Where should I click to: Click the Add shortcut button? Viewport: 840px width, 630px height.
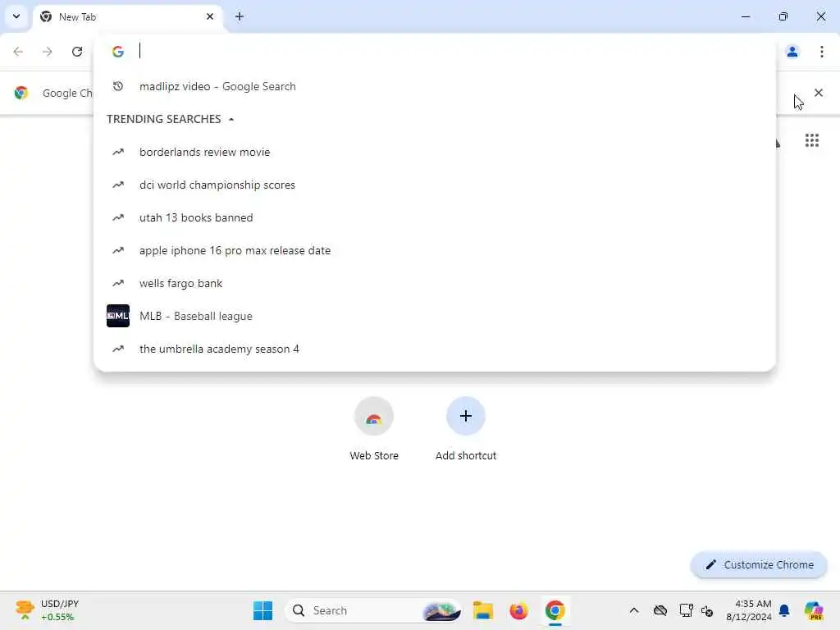point(466,428)
